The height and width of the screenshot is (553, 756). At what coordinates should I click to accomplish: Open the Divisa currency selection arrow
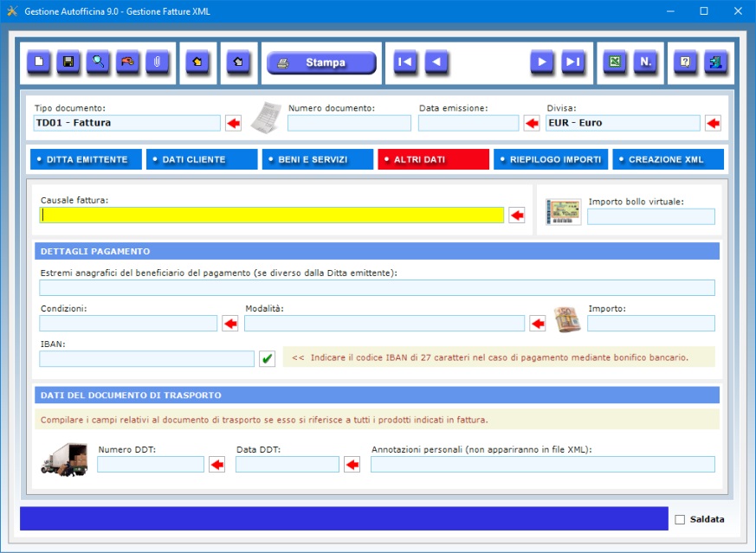[713, 123]
